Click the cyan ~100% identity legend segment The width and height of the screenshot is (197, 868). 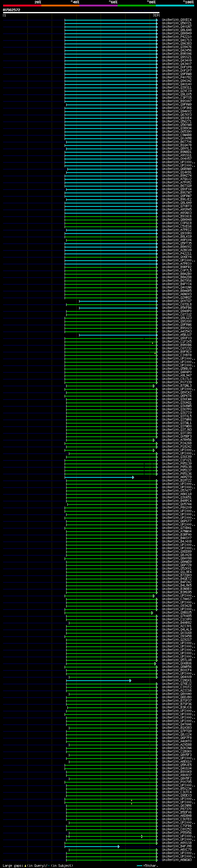[175, 6]
